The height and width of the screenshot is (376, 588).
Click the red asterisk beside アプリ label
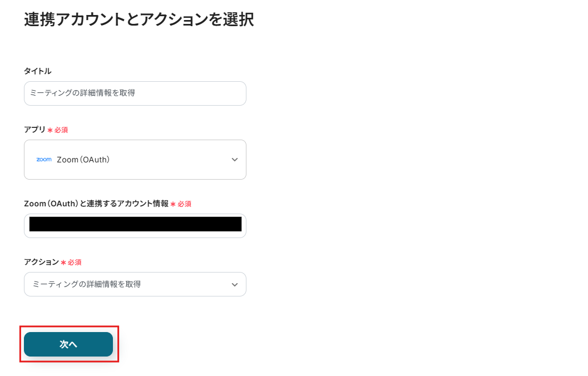click(x=50, y=130)
